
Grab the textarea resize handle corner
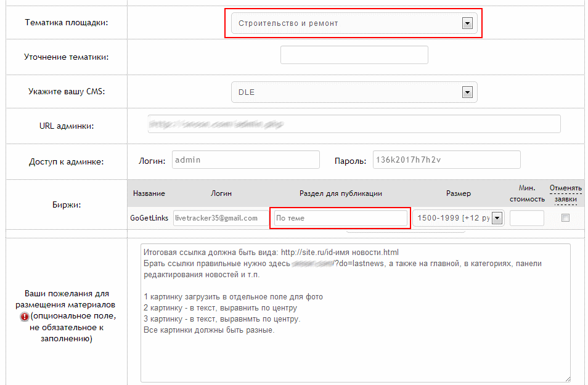tap(566, 378)
